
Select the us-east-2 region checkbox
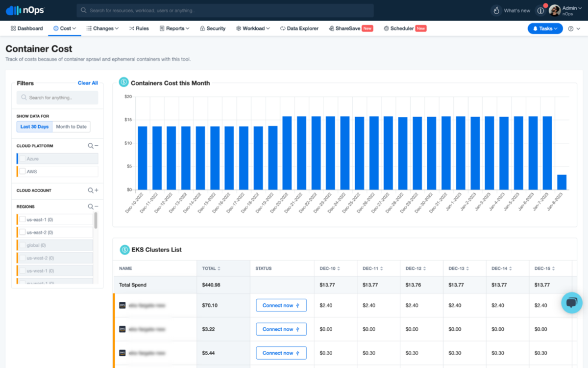pos(22,232)
